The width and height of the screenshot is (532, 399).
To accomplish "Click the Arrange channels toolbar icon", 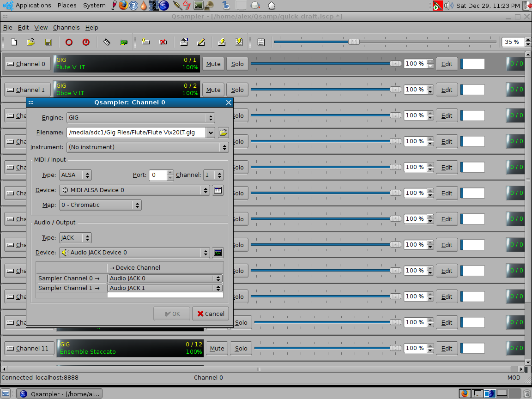I will [x=261, y=42].
